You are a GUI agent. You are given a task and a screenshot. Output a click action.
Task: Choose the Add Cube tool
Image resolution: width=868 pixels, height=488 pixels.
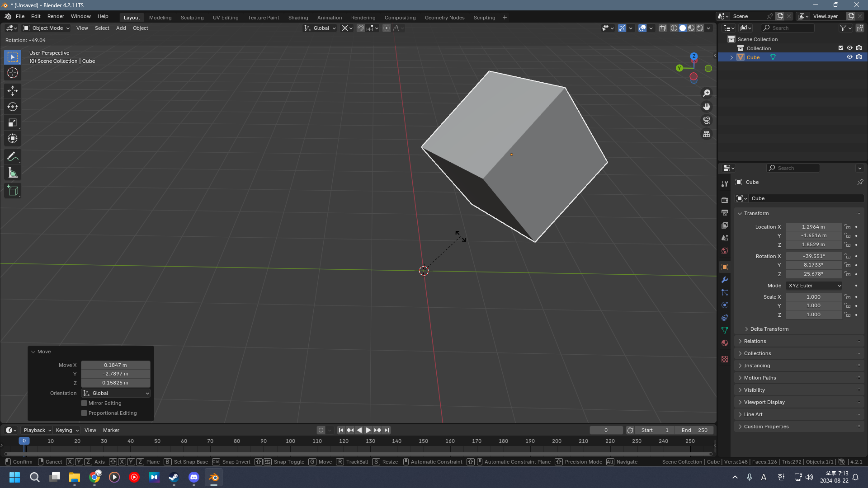(x=13, y=191)
